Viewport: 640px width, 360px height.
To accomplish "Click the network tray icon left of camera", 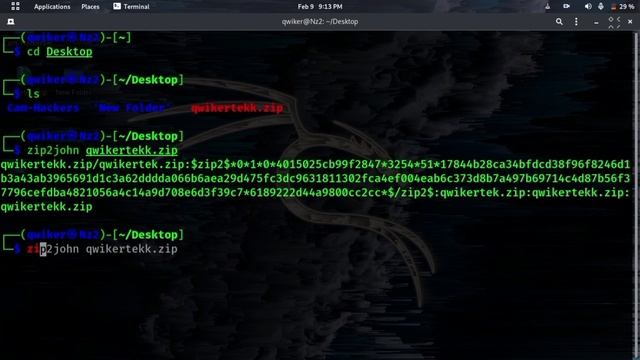I will pyautogui.click(x=548, y=7).
